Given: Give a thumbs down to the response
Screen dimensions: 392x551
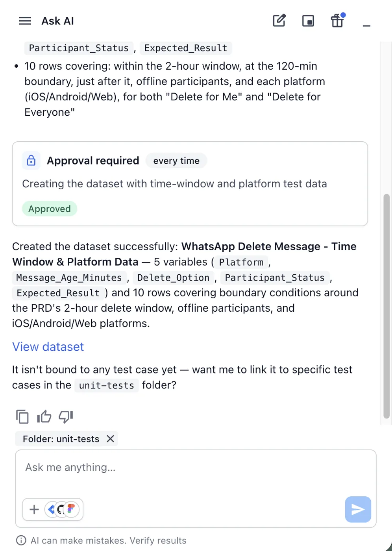Looking at the screenshot, I should coord(66,416).
